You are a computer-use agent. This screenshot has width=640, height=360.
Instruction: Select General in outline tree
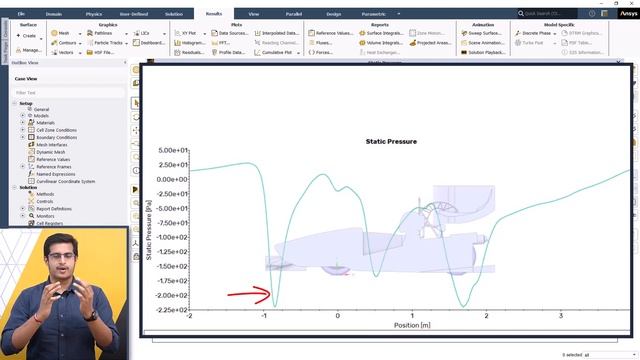(x=41, y=109)
